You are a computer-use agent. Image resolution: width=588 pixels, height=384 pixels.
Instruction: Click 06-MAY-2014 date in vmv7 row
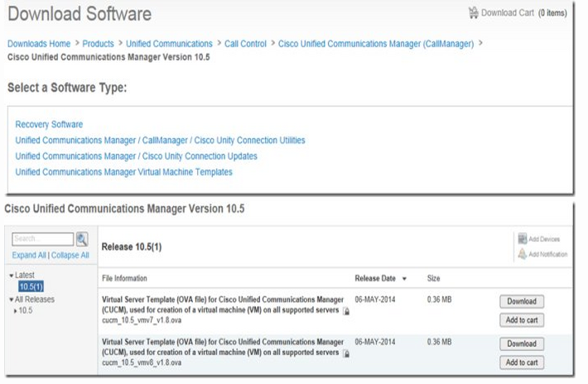click(375, 300)
